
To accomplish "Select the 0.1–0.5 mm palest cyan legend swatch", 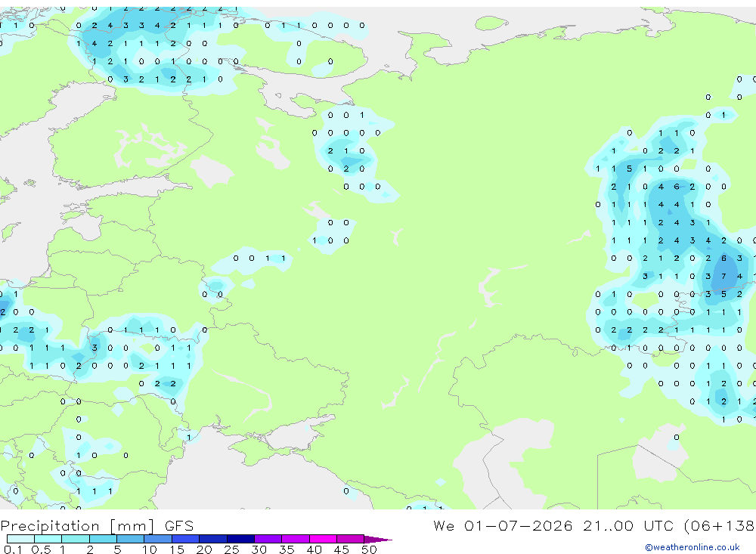I will pos(20,539).
